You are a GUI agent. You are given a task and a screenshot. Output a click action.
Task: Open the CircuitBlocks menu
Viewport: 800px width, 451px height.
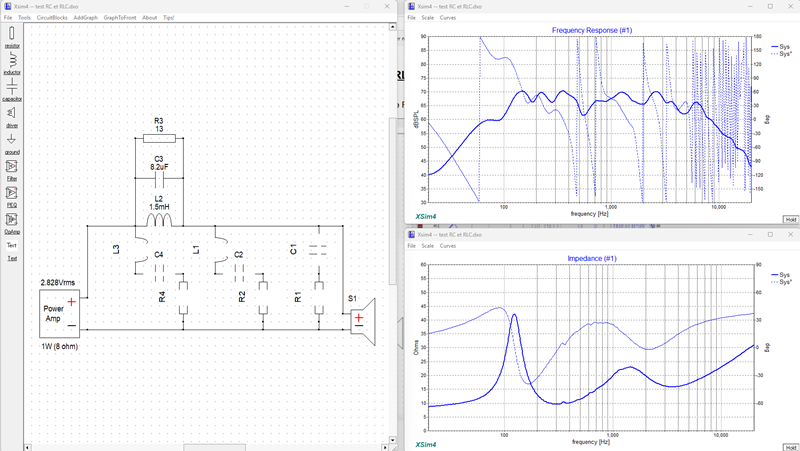[x=52, y=17]
